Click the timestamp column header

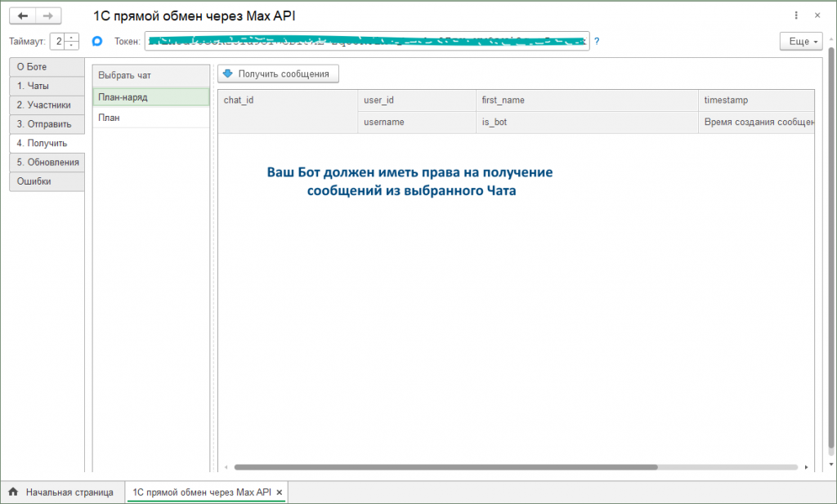pos(756,100)
